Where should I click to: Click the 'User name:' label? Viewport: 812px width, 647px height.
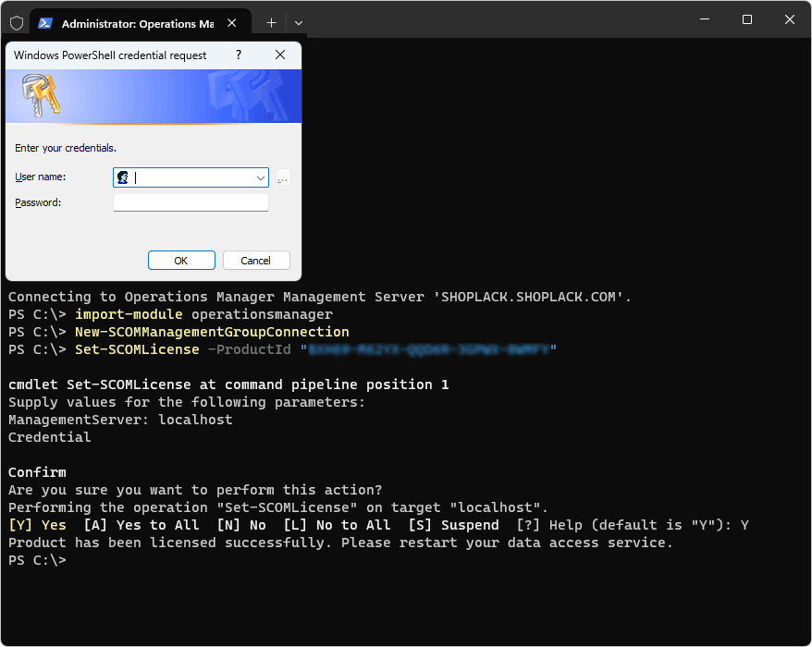41,177
